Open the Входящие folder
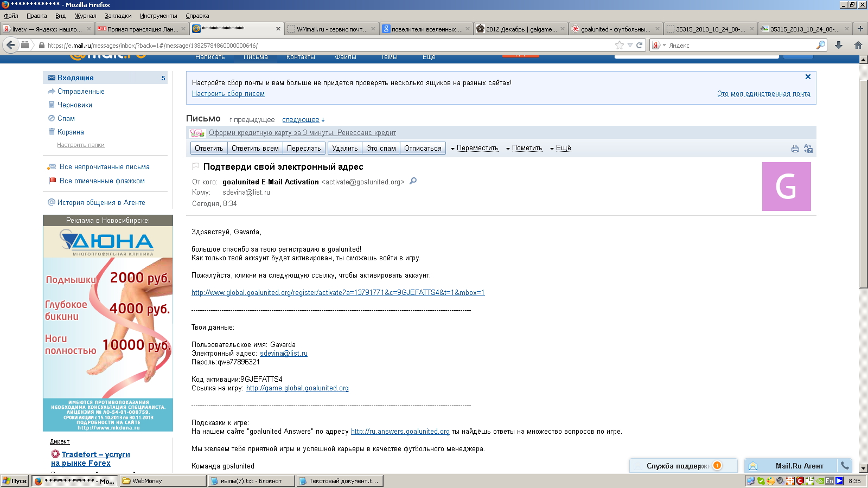Screen dimensions: 868x488 (105, 78)
